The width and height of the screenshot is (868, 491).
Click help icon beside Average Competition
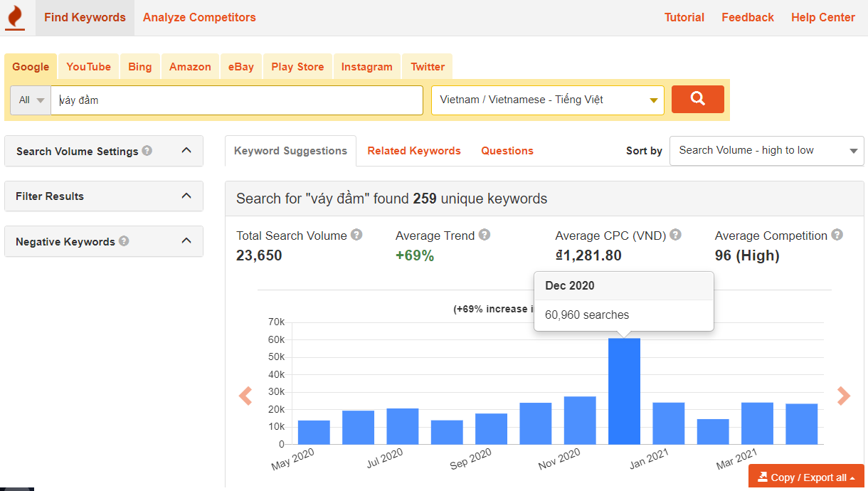coord(837,235)
